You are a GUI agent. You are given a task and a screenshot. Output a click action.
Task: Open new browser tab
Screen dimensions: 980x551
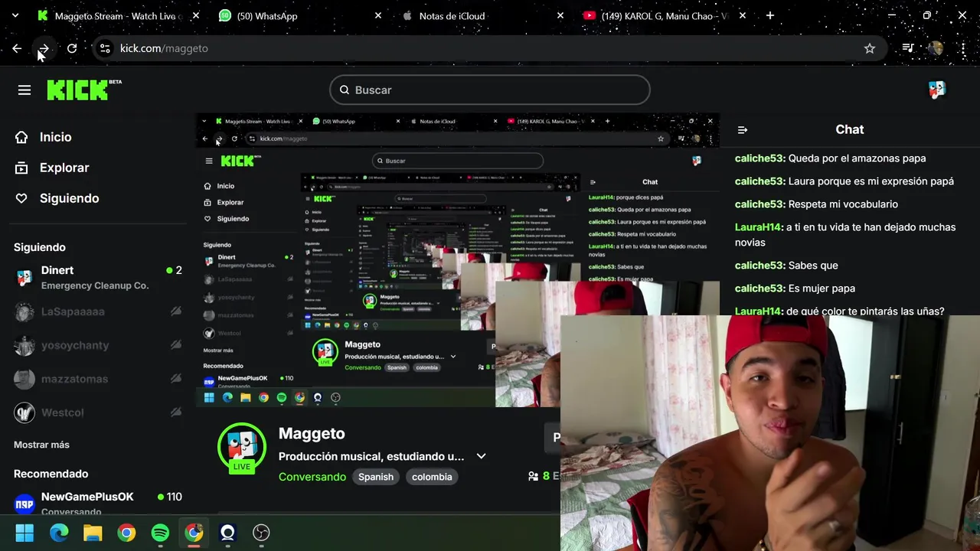point(769,15)
